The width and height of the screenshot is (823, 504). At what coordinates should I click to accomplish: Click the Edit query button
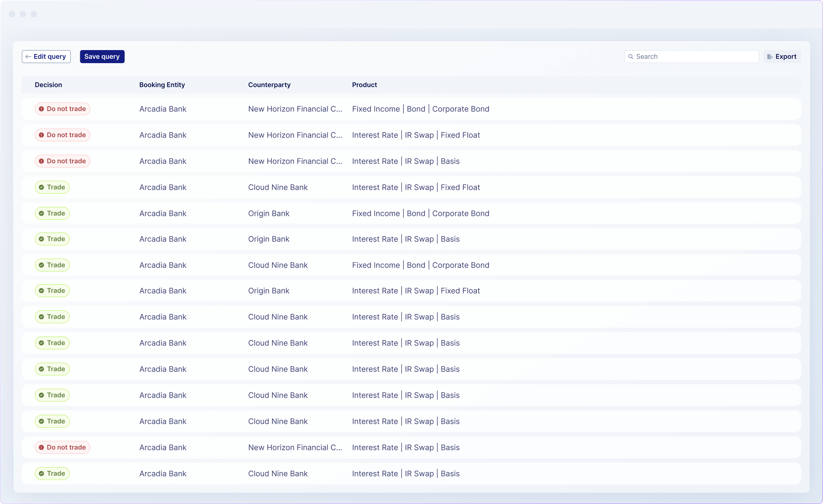click(x=46, y=57)
